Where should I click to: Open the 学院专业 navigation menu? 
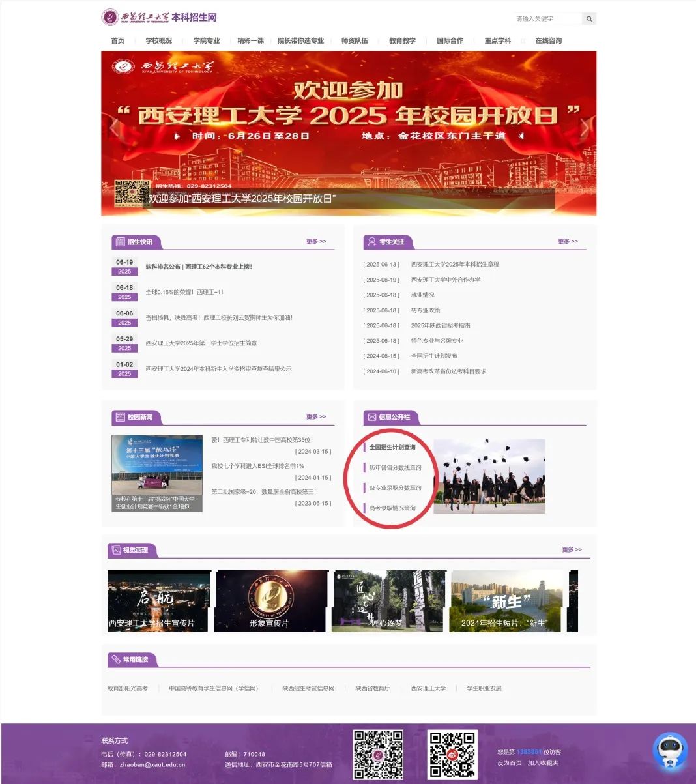(x=207, y=41)
